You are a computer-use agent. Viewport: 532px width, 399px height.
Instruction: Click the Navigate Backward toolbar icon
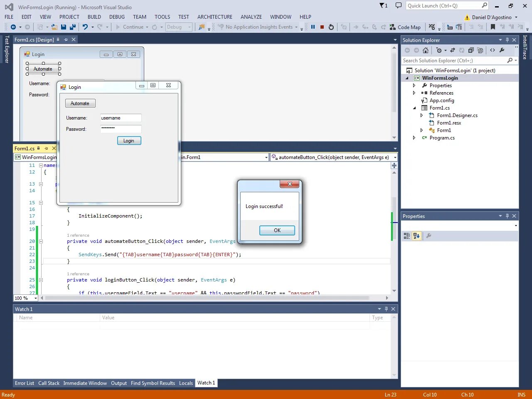[x=13, y=27]
